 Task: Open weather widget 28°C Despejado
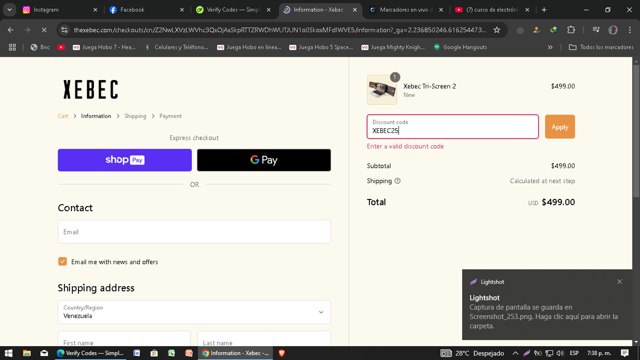coord(473,353)
